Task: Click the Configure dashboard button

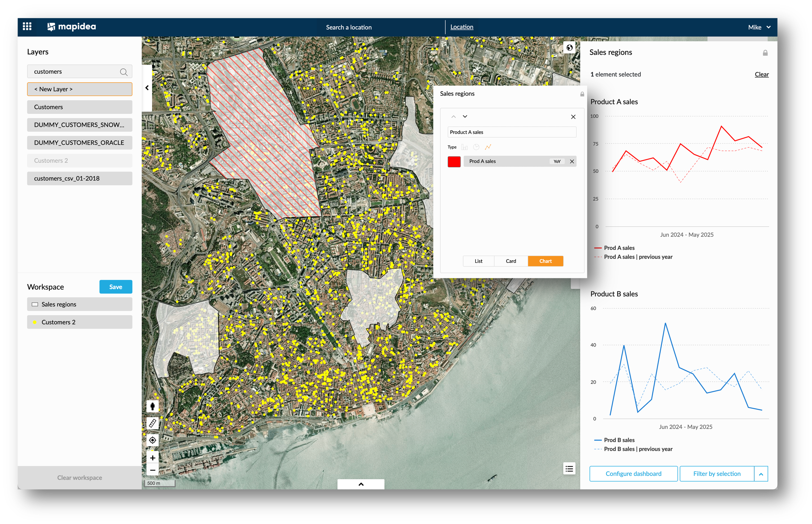Action: (x=633, y=474)
